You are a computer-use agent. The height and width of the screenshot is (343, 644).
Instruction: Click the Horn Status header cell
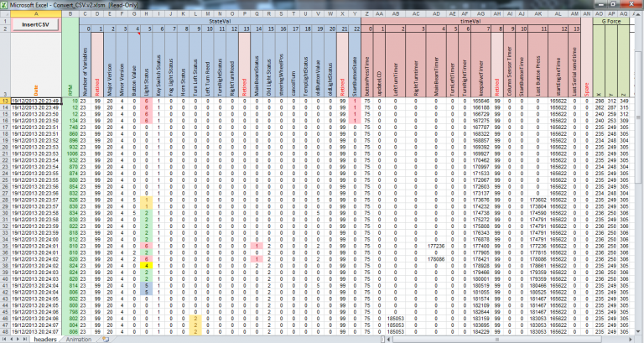coord(183,65)
